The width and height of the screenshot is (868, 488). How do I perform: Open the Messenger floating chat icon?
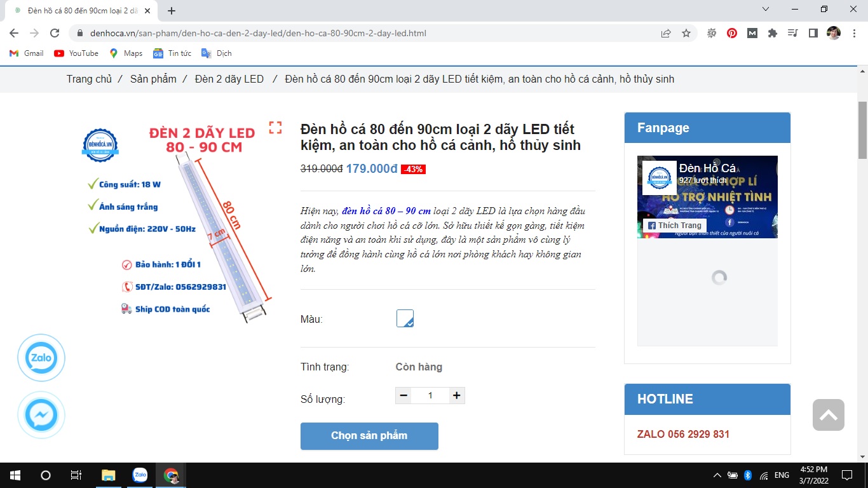41,416
